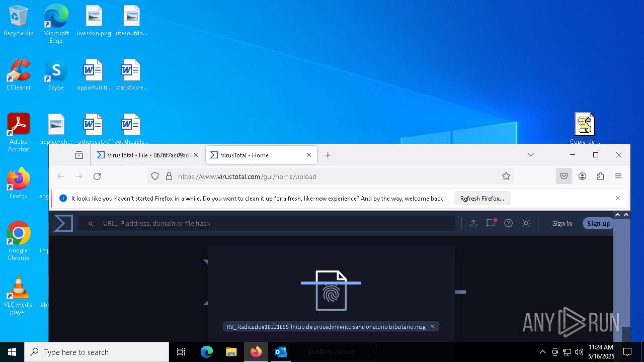Click Sign in link on VirusTotal

(562, 223)
